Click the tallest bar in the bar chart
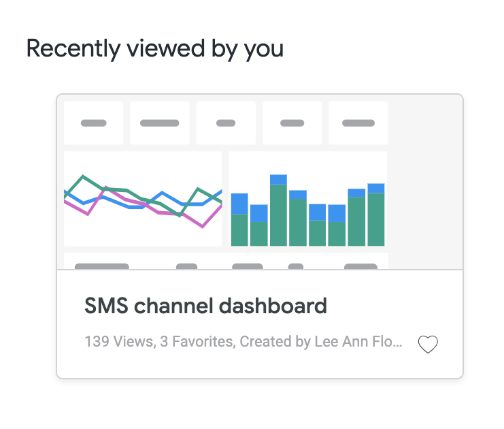 click(x=278, y=210)
